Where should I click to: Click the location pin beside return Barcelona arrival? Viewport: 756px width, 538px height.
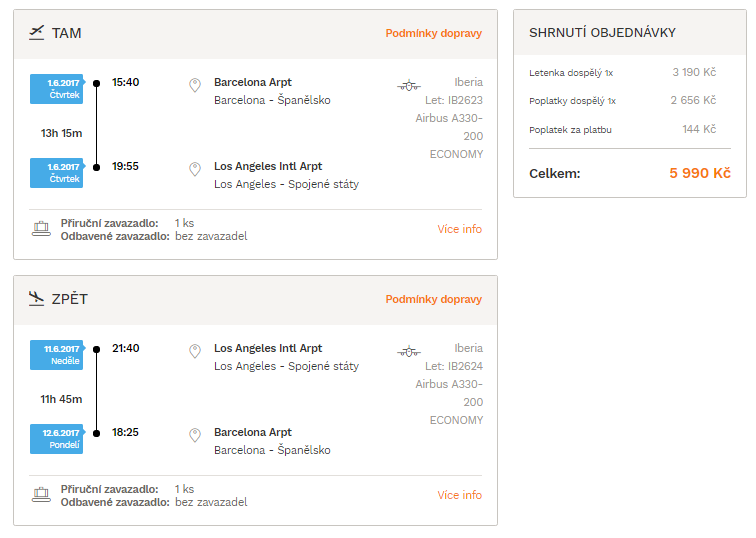tap(195, 435)
